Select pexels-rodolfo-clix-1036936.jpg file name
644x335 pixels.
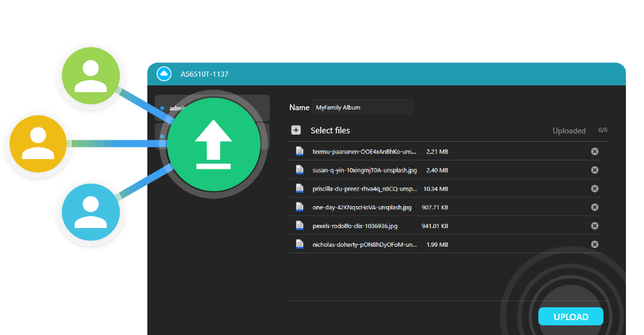tap(355, 226)
